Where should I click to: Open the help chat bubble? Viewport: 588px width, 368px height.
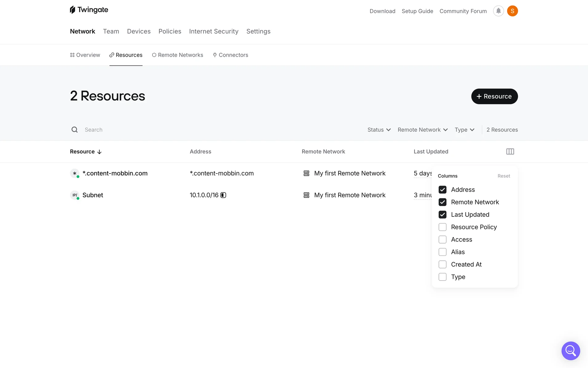(x=571, y=351)
